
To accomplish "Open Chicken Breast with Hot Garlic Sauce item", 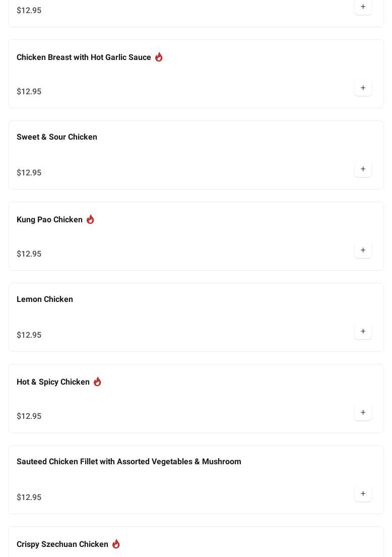I will point(84,57).
